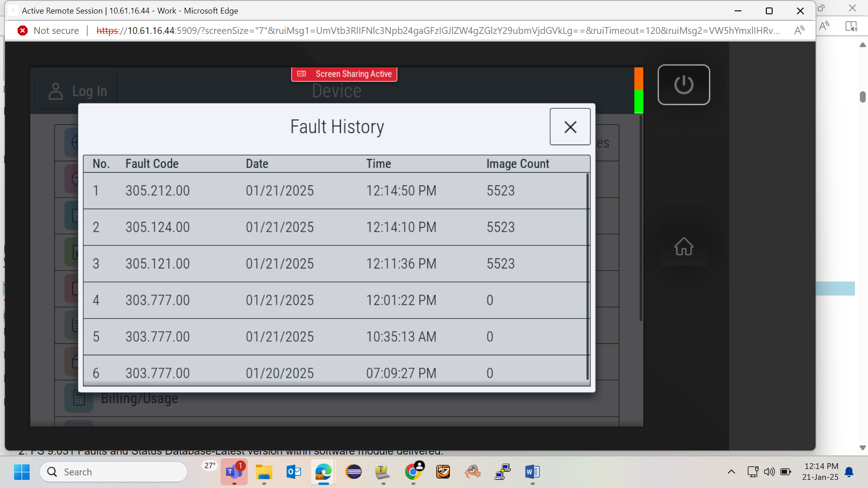This screenshot has height=488, width=868.
Task: Click the device power button icon
Action: point(684,84)
